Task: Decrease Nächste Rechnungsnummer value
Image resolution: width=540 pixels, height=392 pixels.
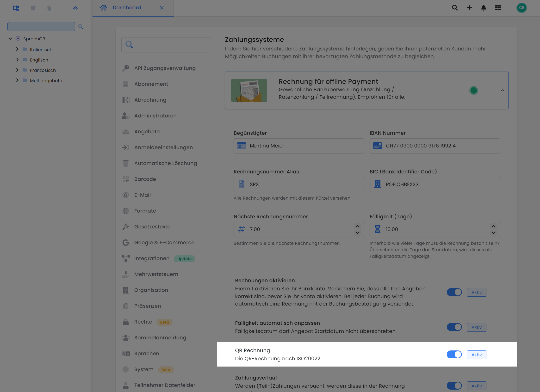Action: point(357,233)
